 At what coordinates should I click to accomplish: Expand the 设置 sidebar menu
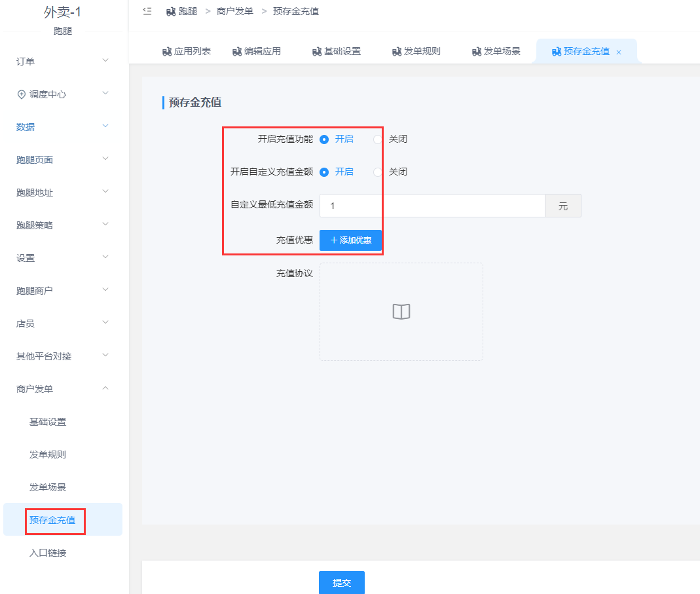(x=62, y=257)
